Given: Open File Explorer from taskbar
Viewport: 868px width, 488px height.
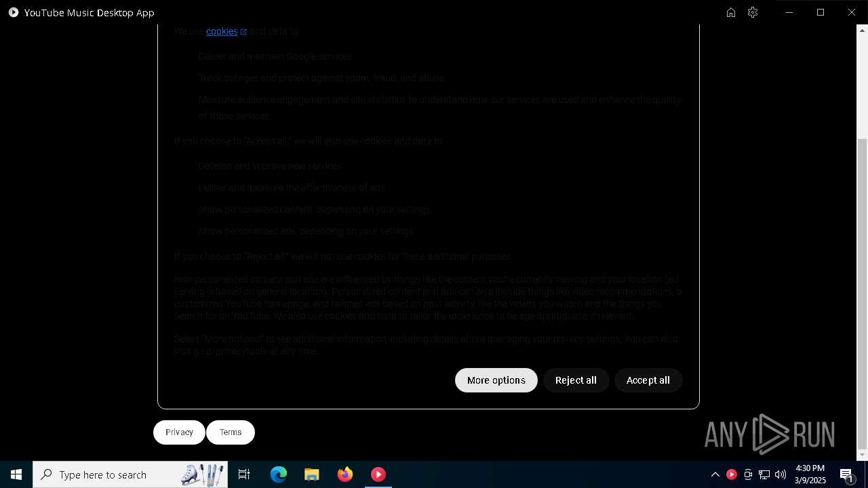Looking at the screenshot, I should point(311,474).
